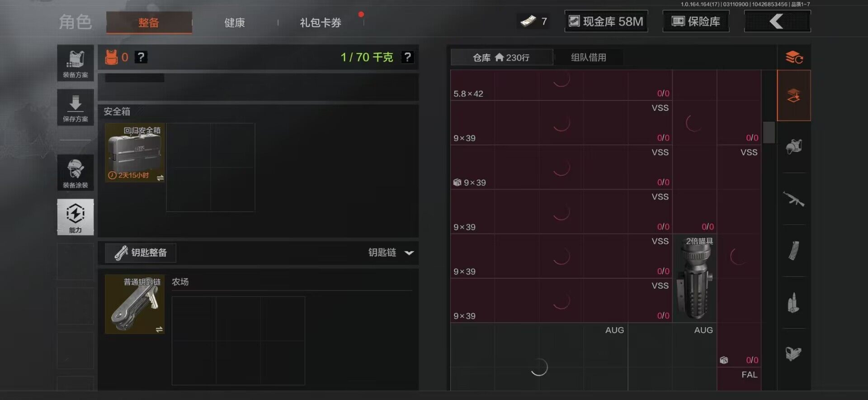Switch to the 组队借用 team borrow tab
The height and width of the screenshot is (400, 868).
pos(588,57)
